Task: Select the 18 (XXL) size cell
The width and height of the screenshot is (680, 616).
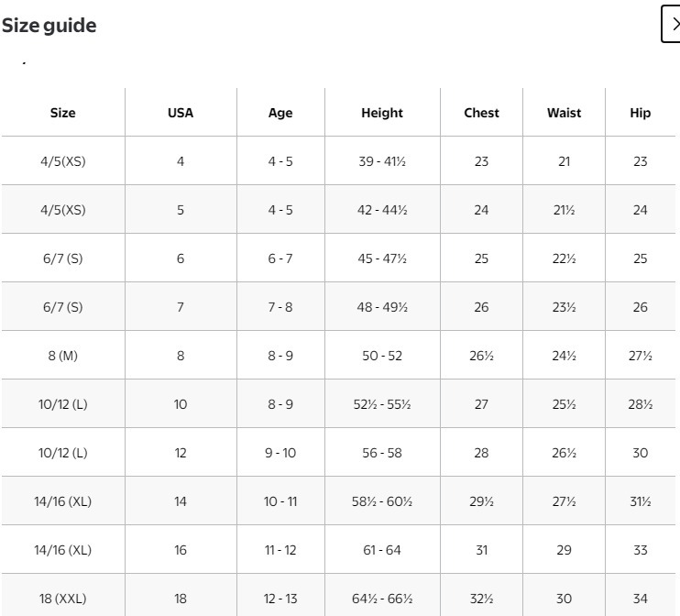Action: 63,599
